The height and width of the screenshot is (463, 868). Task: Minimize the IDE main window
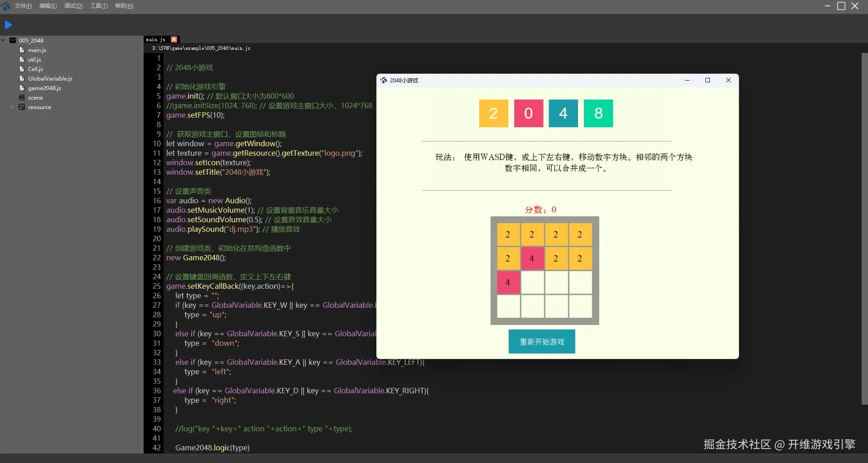click(x=828, y=6)
